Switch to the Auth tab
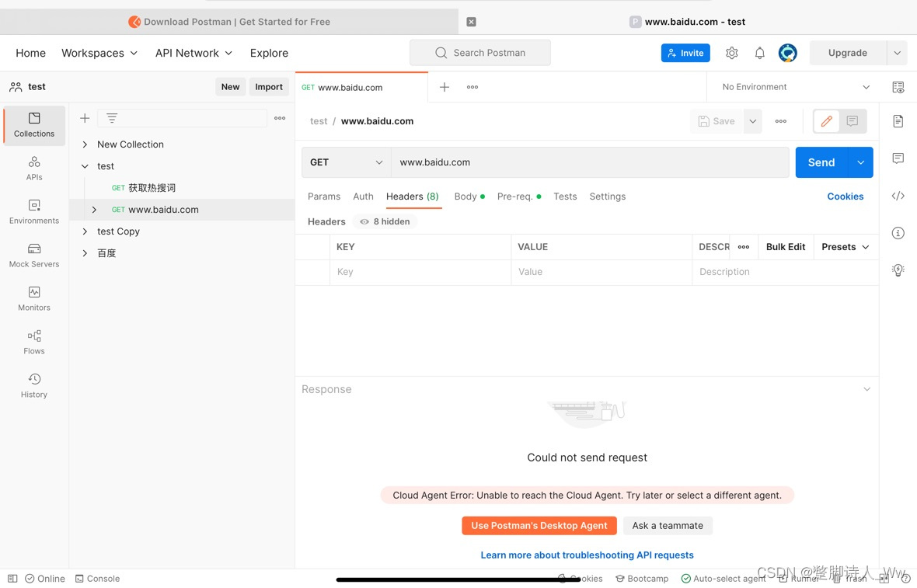Image resolution: width=917 pixels, height=588 pixels. [x=363, y=197]
